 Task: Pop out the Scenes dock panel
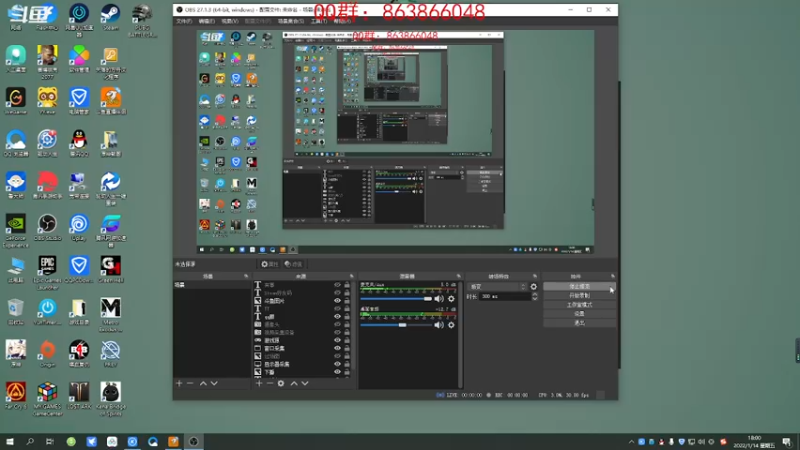[246, 276]
